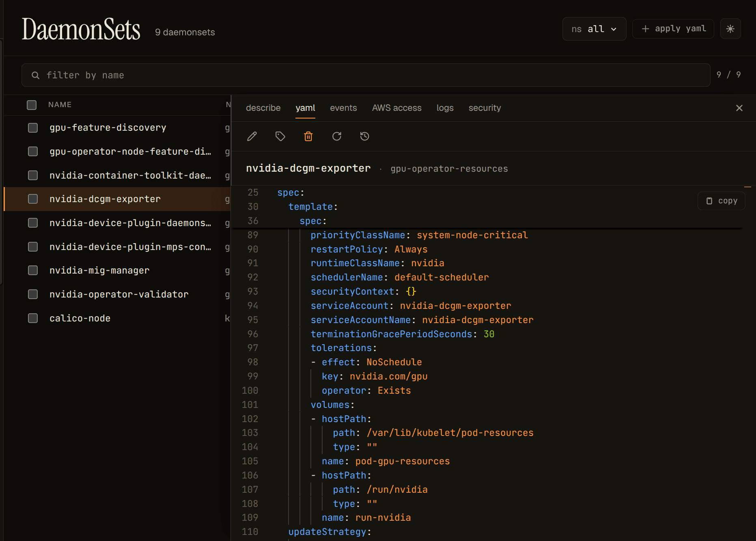This screenshot has height=541, width=756.
Task: Click the tolerations: key line
Action: [344, 348]
